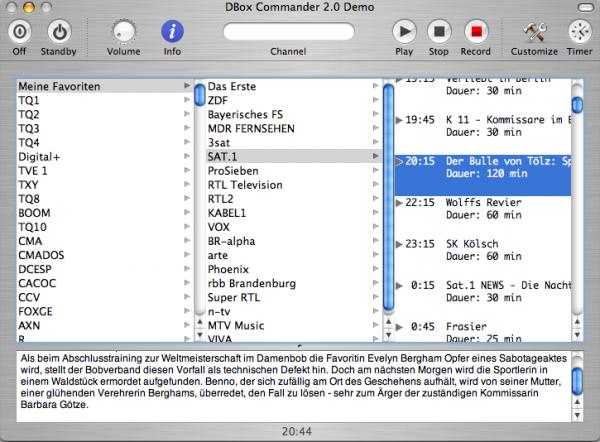Image resolution: width=600 pixels, height=442 pixels.
Task: Select the TVE 1 bouquet
Action: [x=34, y=171]
